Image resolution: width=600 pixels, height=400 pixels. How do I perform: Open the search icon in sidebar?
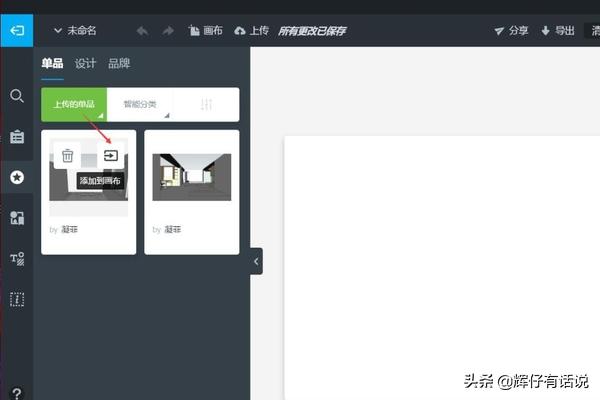17,96
